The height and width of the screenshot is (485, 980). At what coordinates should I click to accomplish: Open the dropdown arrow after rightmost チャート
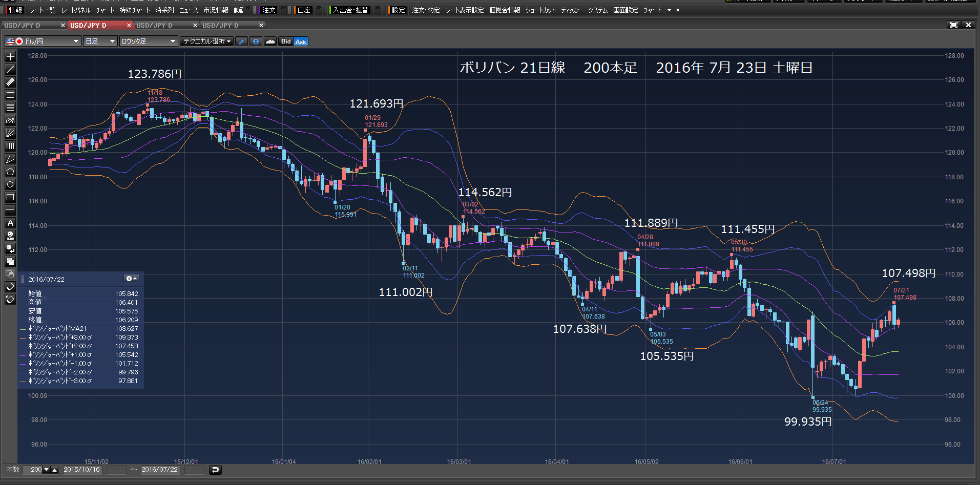click(x=669, y=10)
